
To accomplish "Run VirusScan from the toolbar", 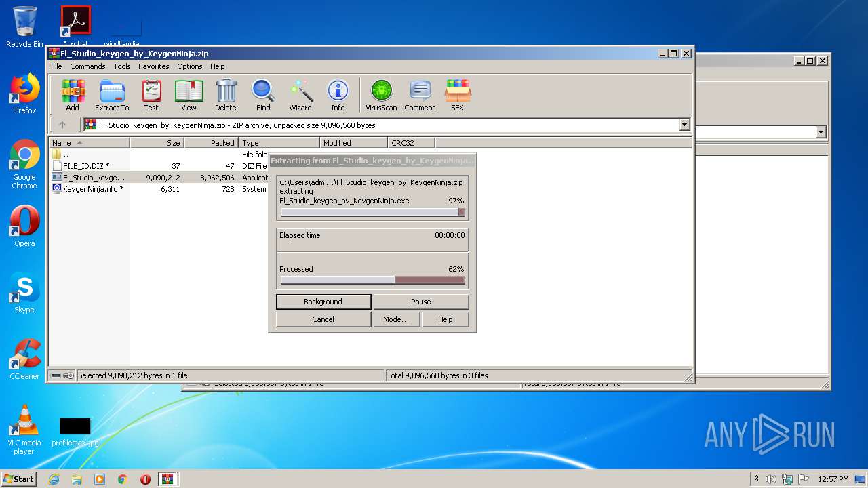I will click(381, 95).
